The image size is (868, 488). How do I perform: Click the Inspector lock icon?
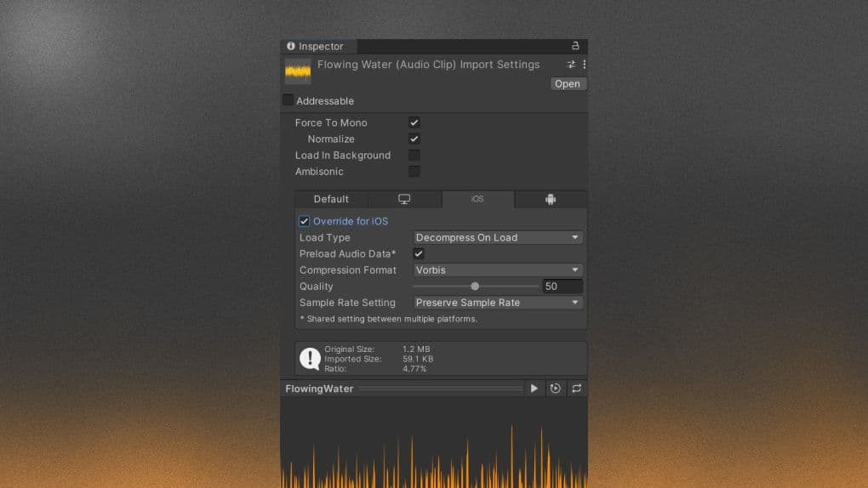(x=575, y=46)
